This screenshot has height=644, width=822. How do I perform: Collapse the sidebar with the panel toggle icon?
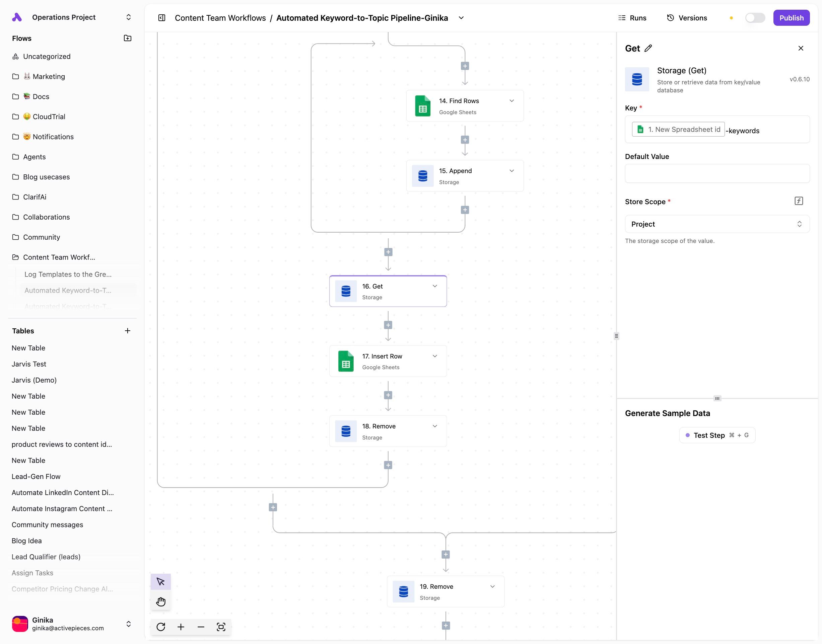(162, 18)
